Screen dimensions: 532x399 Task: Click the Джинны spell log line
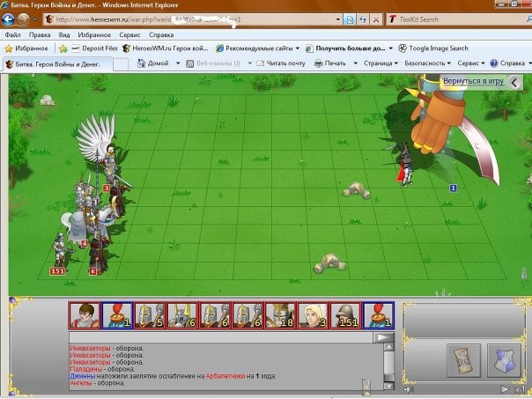(173, 376)
